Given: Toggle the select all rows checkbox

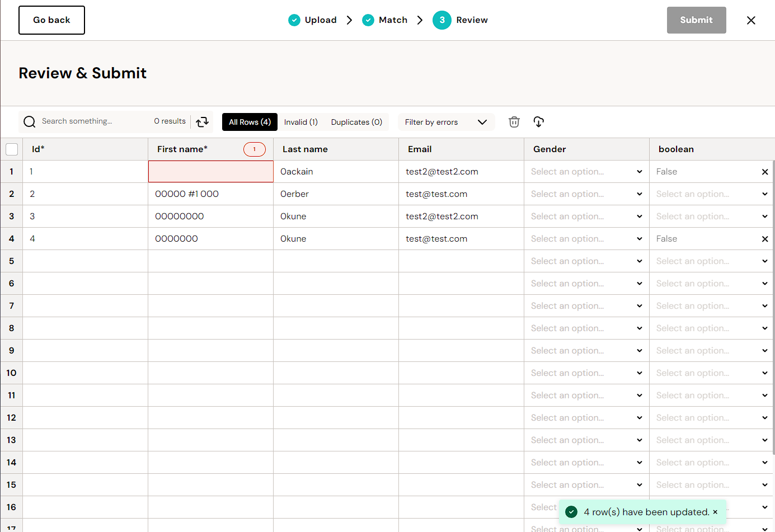Looking at the screenshot, I should pyautogui.click(x=12, y=149).
